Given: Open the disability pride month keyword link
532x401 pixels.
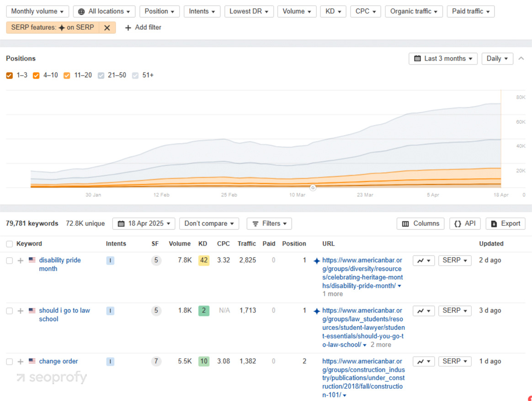Looking at the screenshot, I should point(60,264).
